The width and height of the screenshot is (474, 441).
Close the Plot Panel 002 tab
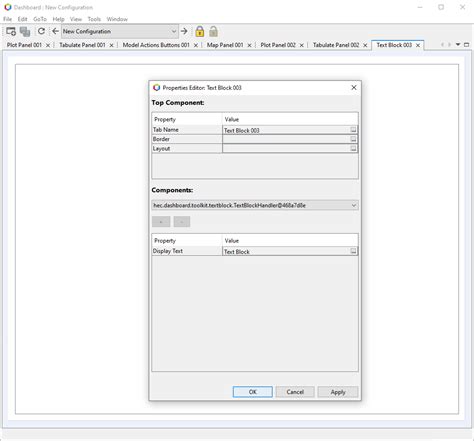coord(302,45)
